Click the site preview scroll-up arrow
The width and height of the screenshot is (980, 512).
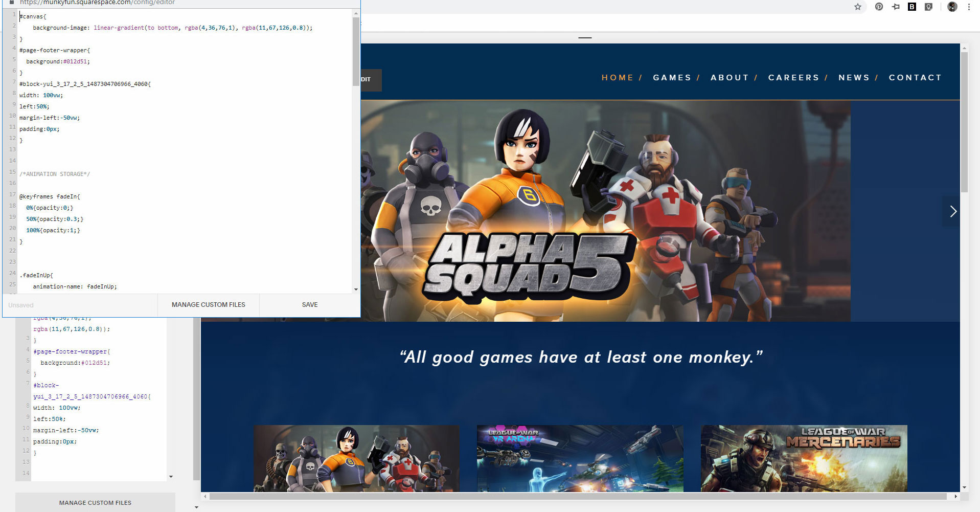(964, 48)
